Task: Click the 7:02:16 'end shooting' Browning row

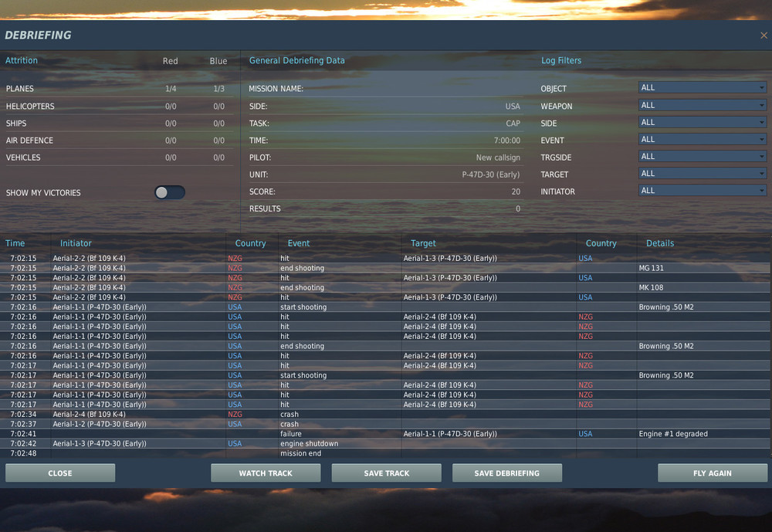Action: (x=386, y=346)
